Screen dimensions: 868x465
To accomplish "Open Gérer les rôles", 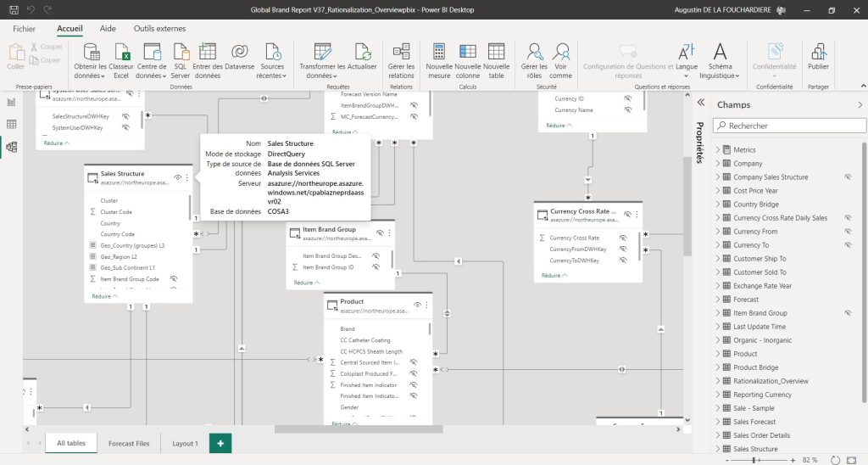I will 534,61.
